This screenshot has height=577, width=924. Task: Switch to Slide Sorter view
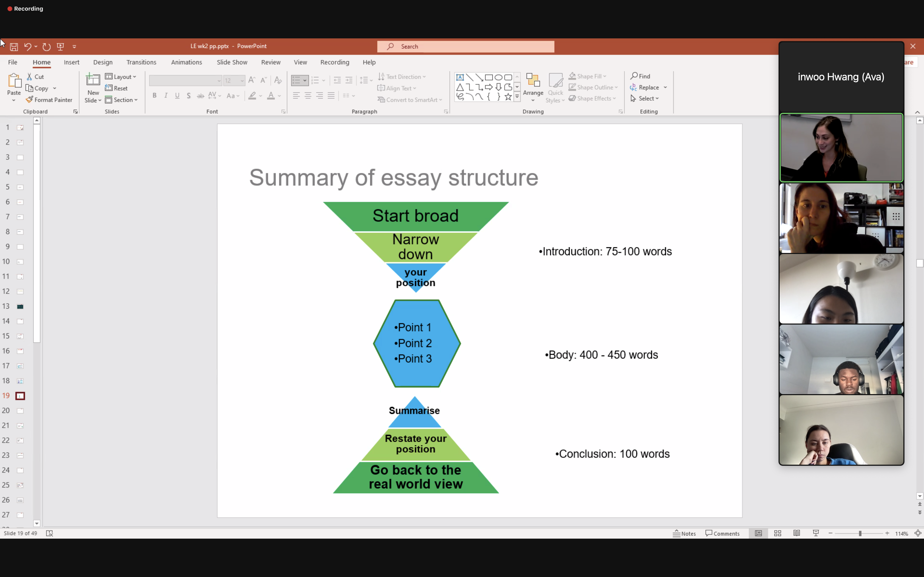tap(777, 533)
